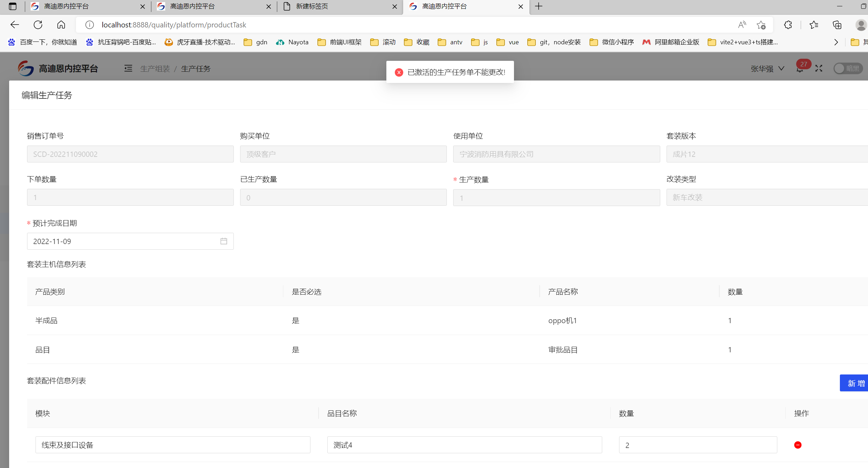This screenshot has height=468, width=868.
Task: Click the 生产数量 input field
Action: point(557,198)
